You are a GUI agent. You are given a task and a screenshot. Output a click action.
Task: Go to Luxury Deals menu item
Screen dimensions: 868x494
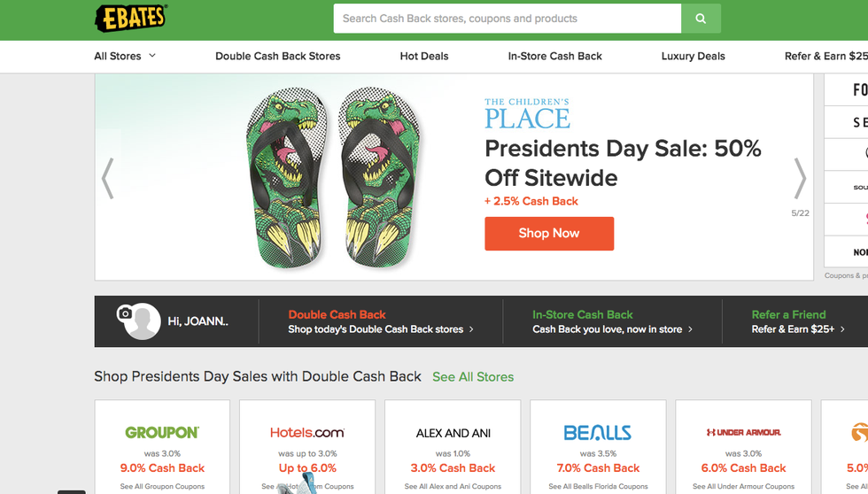693,56
